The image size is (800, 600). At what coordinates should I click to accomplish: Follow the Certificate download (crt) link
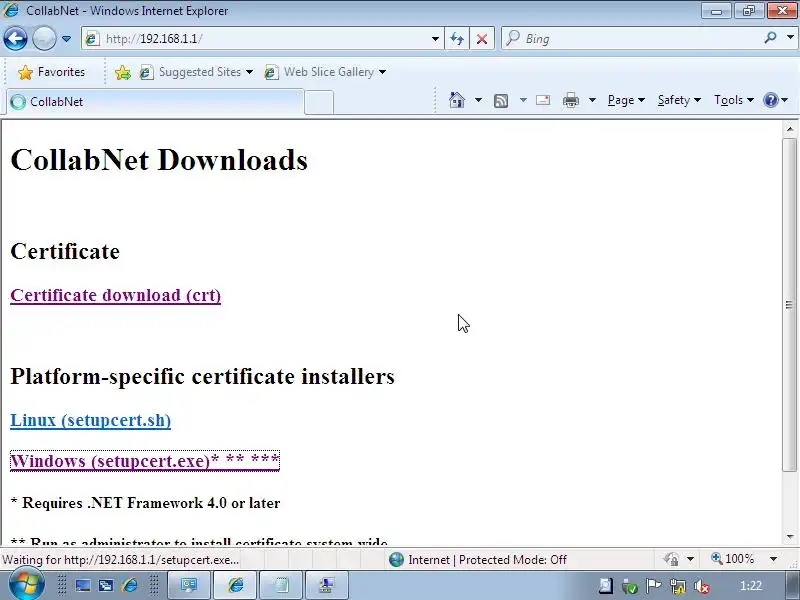(115, 295)
